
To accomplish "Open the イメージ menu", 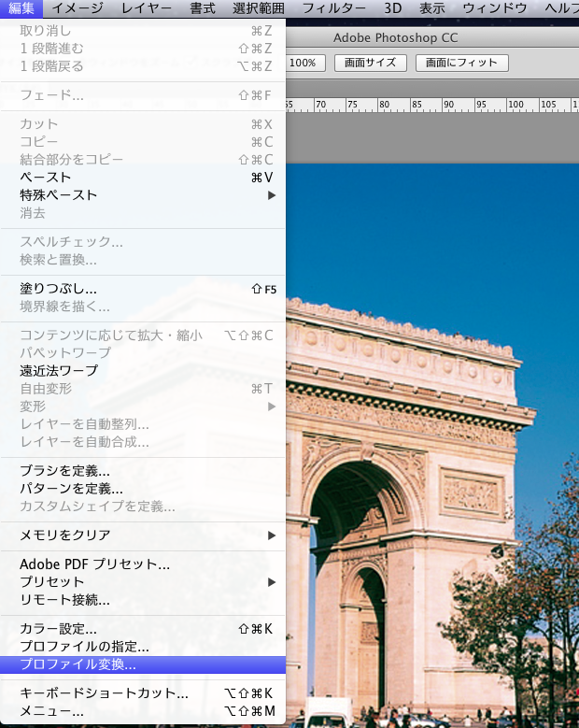I will point(78,8).
